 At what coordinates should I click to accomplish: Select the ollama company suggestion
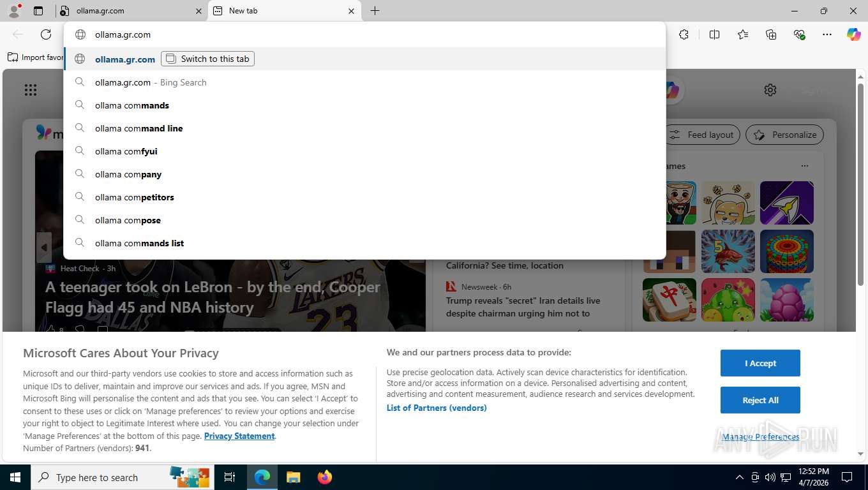coord(364,174)
